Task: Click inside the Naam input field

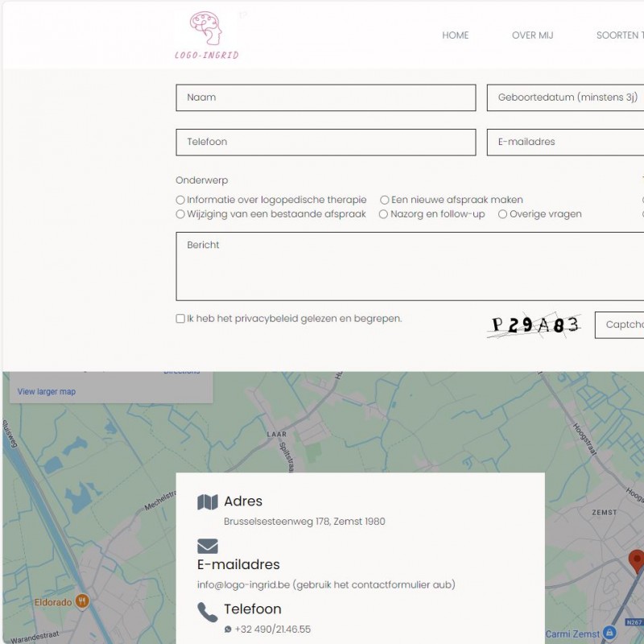Action: point(326,97)
